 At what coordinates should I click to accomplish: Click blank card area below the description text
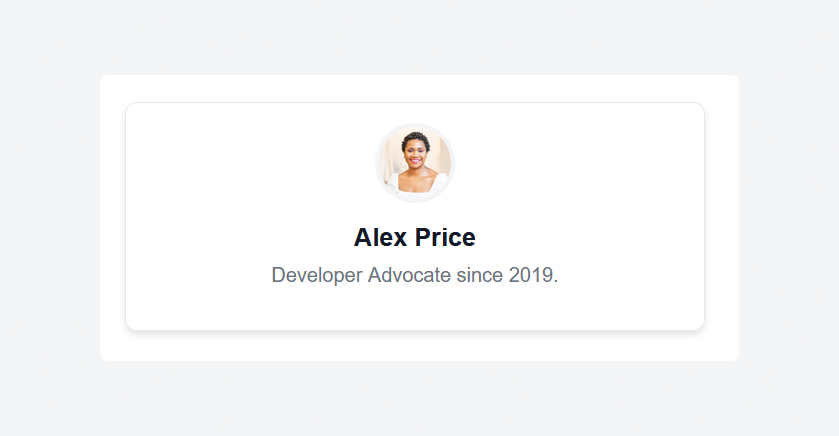point(414,310)
